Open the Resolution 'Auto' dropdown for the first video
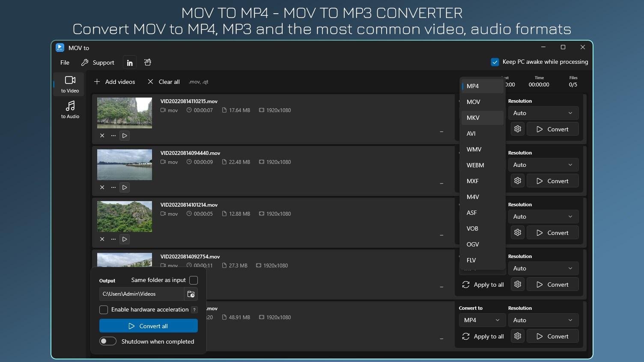Screen dimensions: 644x362 (x=543, y=113)
